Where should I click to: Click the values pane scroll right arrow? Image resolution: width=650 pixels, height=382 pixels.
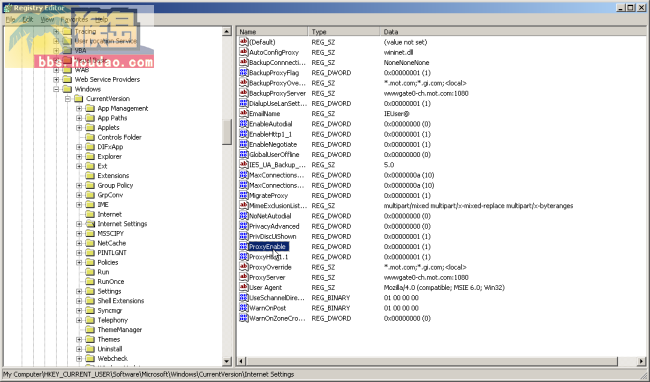641,361
